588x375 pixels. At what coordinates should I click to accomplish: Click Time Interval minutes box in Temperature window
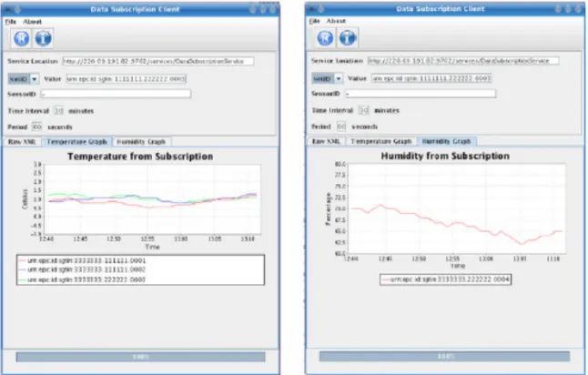point(59,111)
